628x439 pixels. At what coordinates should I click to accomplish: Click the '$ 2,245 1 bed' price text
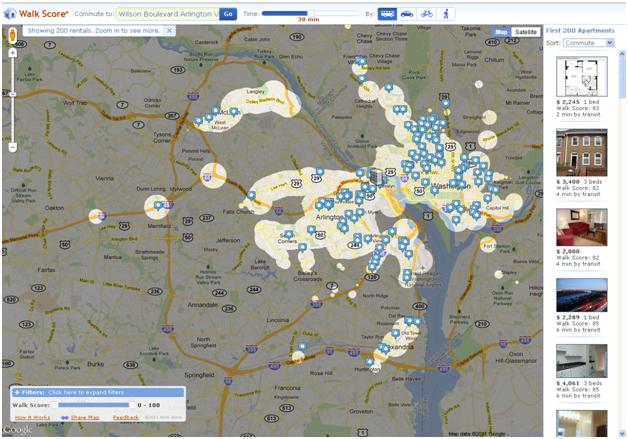[x=578, y=102]
